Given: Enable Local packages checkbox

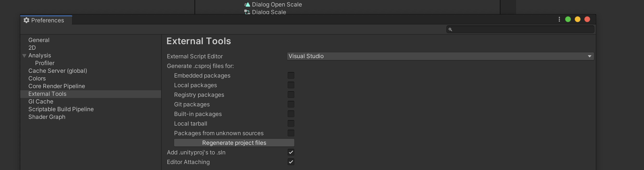Looking at the screenshot, I should click(x=291, y=85).
